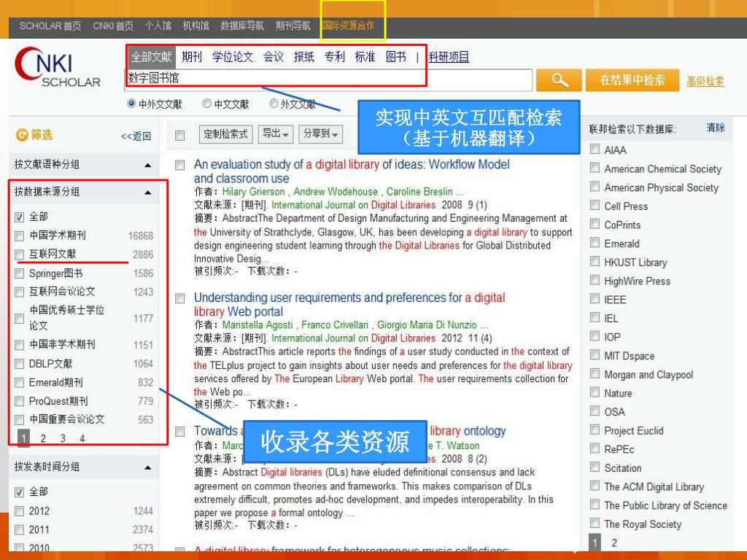Collapse the 按发表时间分组 section
747x560 pixels.
coord(147,467)
